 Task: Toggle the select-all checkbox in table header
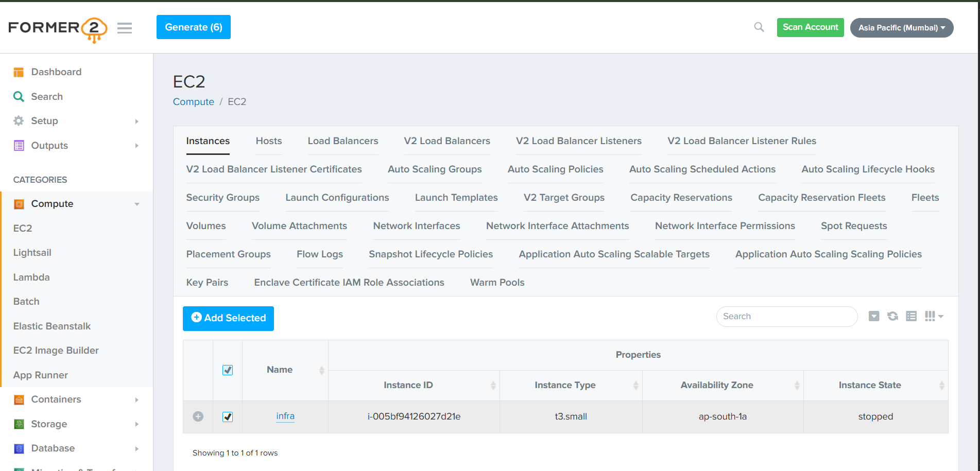[x=228, y=370]
